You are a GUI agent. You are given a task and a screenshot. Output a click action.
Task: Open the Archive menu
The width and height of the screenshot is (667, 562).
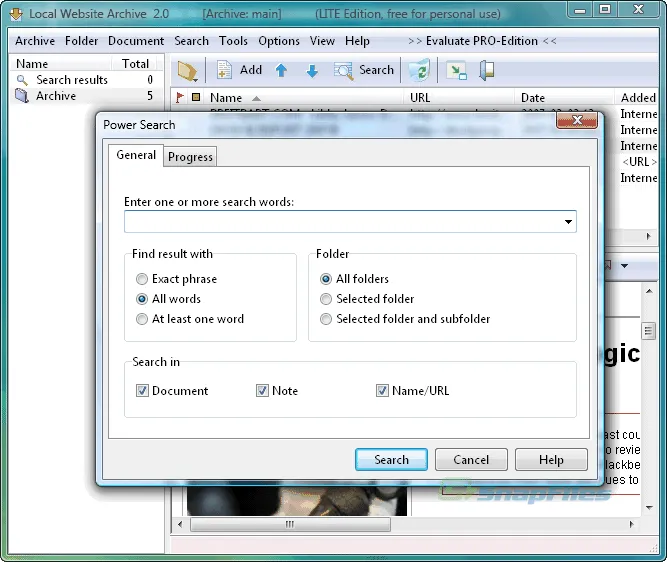[35, 41]
